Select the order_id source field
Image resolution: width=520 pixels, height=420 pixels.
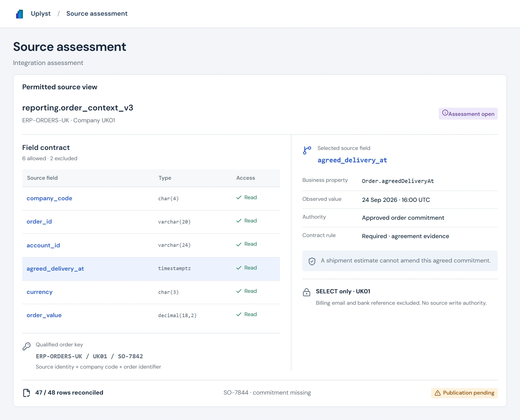pyautogui.click(x=39, y=222)
